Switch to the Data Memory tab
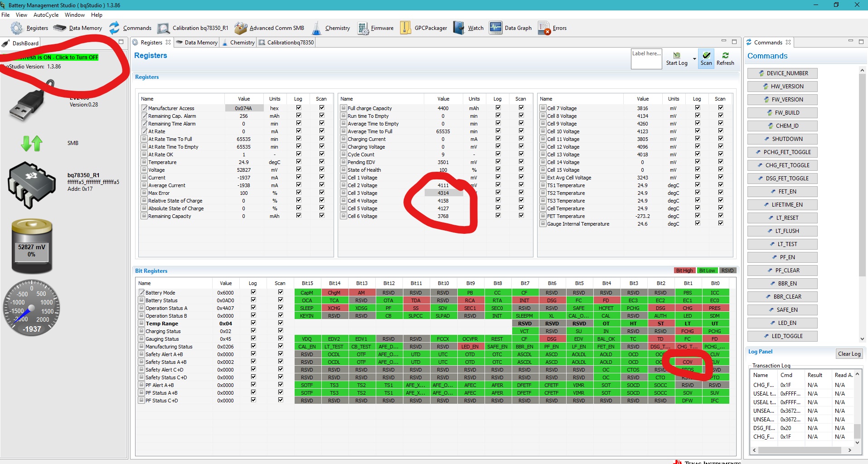This screenshot has width=868, height=464. click(197, 42)
